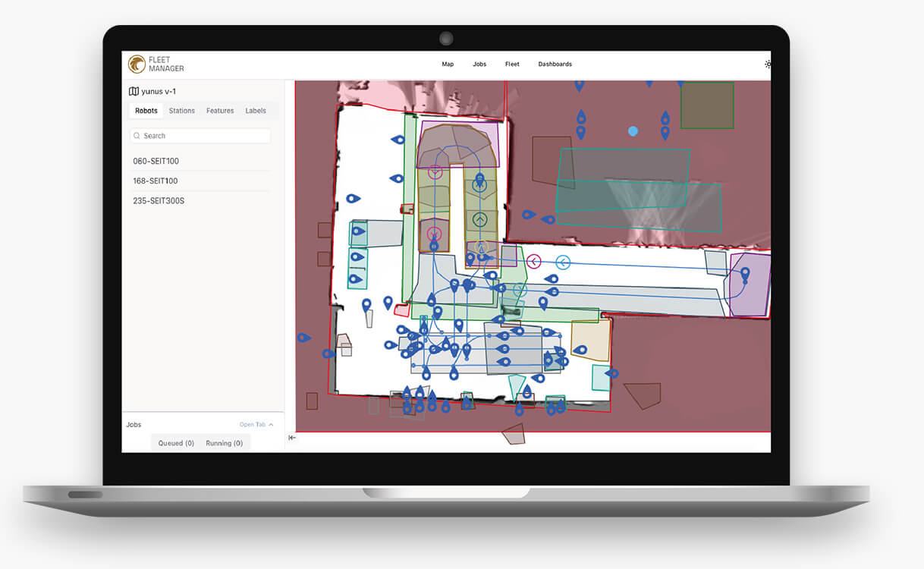
Task: Click the light blue left-arrow circle waypoint
Action: 563,262
